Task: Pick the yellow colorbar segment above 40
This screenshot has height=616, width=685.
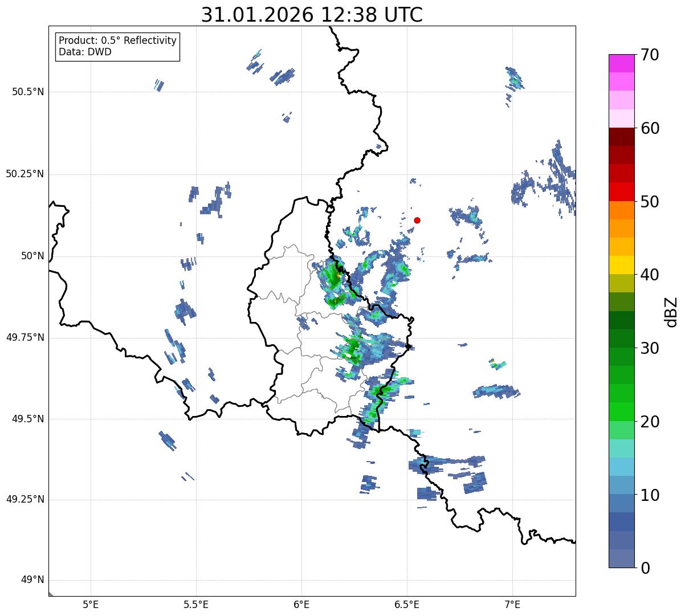Action: (x=621, y=265)
